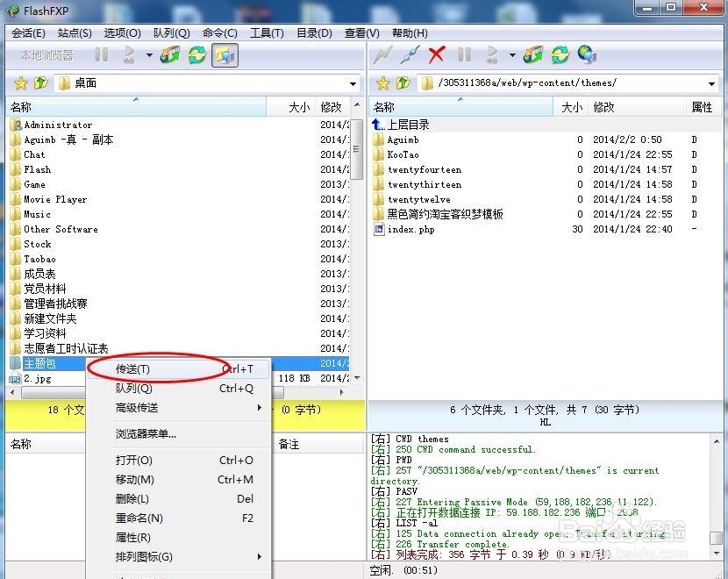
Task: Select local Movie Player folder
Action: coord(178,199)
